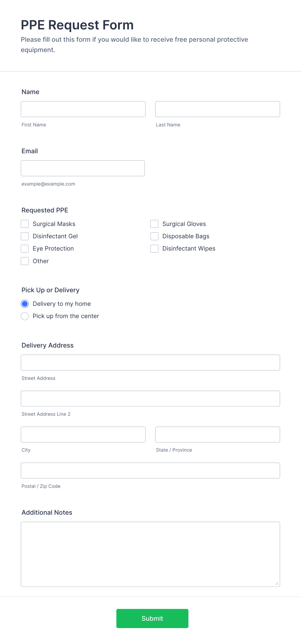Click the Street Address Line 2 field

150,398
